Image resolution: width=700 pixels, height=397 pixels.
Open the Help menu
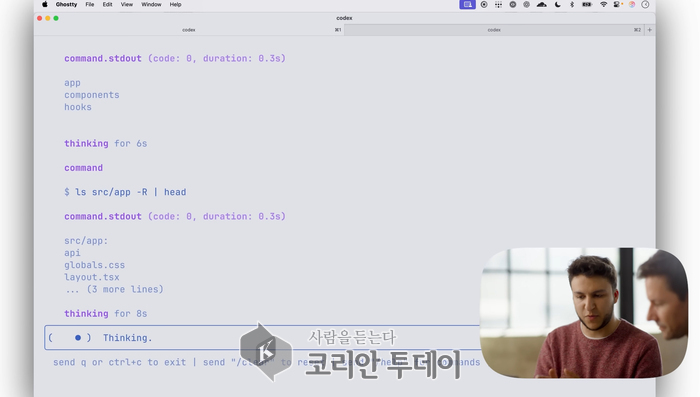click(175, 4)
